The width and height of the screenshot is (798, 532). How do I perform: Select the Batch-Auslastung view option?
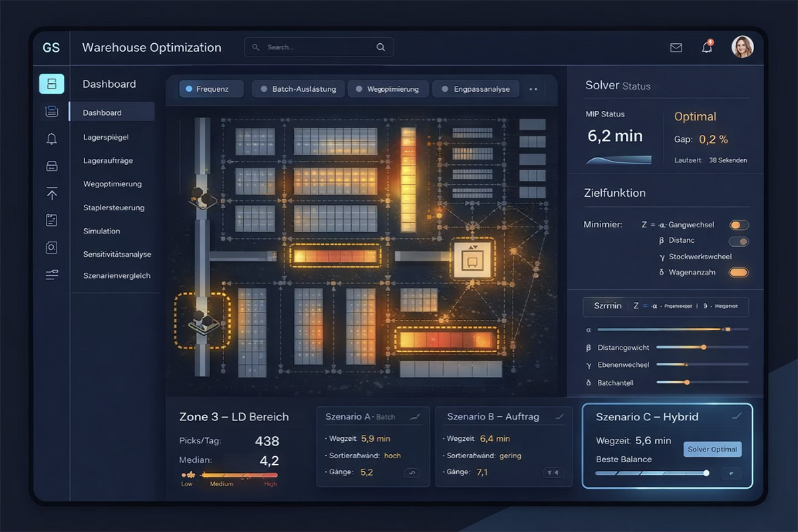pyautogui.click(x=299, y=89)
